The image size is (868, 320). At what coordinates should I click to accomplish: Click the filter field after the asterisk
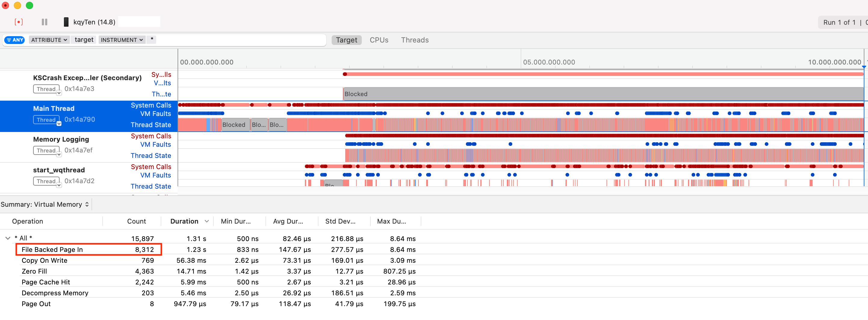coord(236,40)
